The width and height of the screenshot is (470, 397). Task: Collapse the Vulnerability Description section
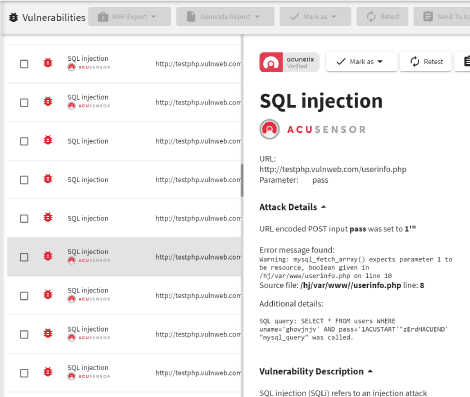coord(316,371)
